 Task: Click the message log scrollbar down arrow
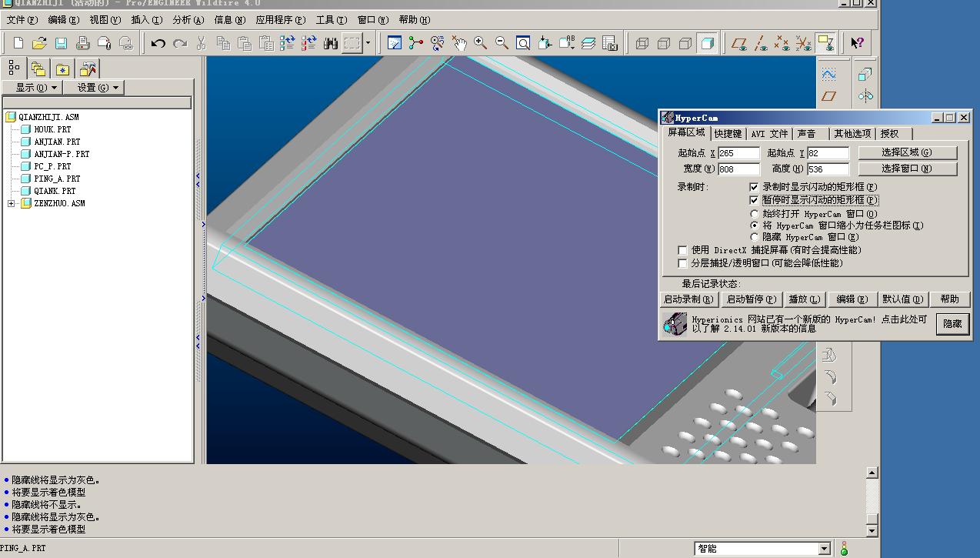pos(872,531)
